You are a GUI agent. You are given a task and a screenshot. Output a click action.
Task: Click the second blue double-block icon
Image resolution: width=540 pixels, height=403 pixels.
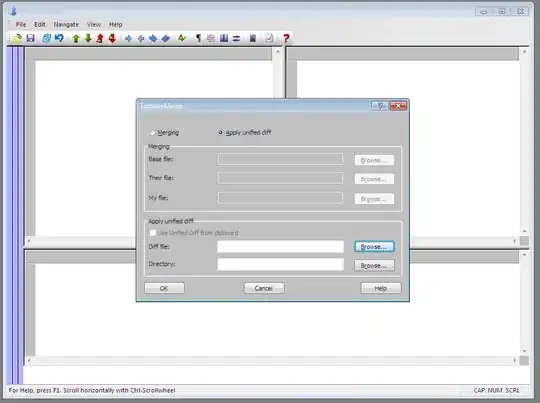[166, 39]
